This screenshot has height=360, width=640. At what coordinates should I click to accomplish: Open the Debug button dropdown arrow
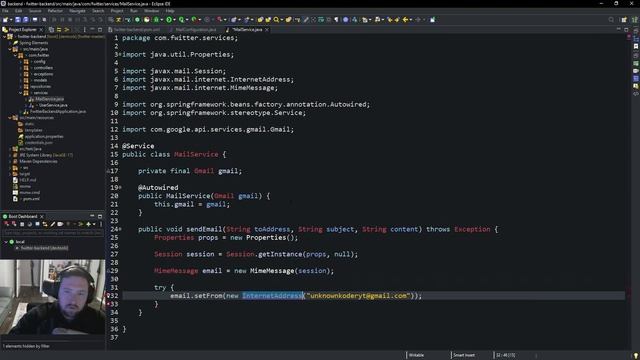coord(162,20)
